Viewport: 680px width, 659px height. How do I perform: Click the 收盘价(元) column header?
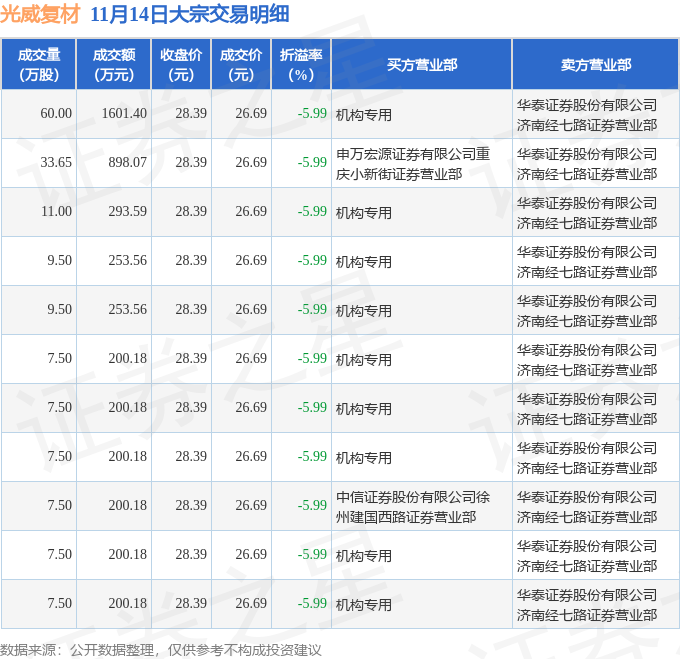pyautogui.click(x=181, y=65)
